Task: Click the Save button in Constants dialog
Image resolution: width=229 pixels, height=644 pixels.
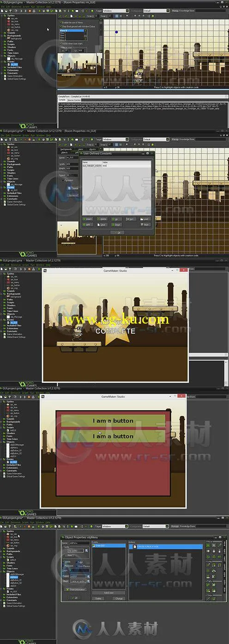Action: click(x=145, y=225)
